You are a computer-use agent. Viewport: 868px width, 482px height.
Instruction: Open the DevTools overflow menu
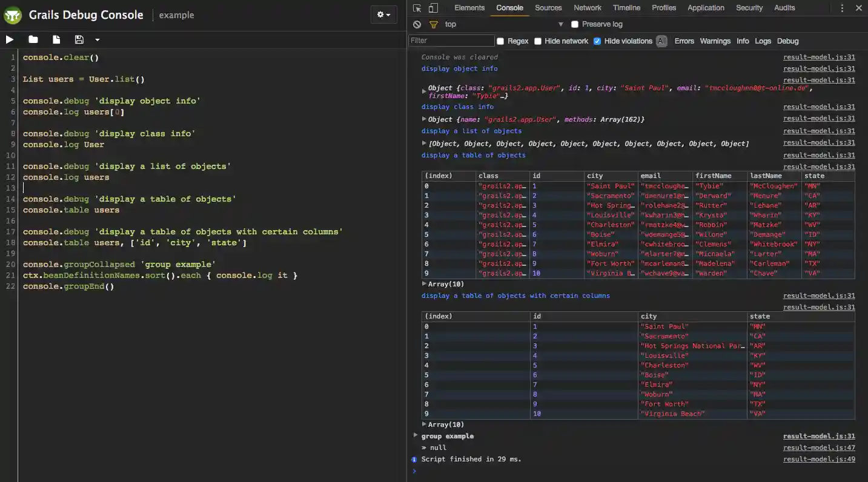click(843, 8)
